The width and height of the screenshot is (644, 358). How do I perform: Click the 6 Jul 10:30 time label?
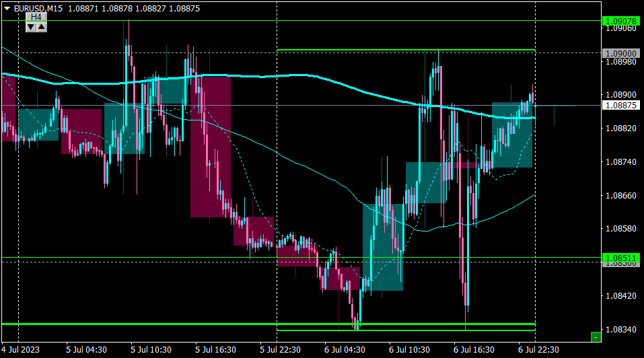(x=410, y=350)
